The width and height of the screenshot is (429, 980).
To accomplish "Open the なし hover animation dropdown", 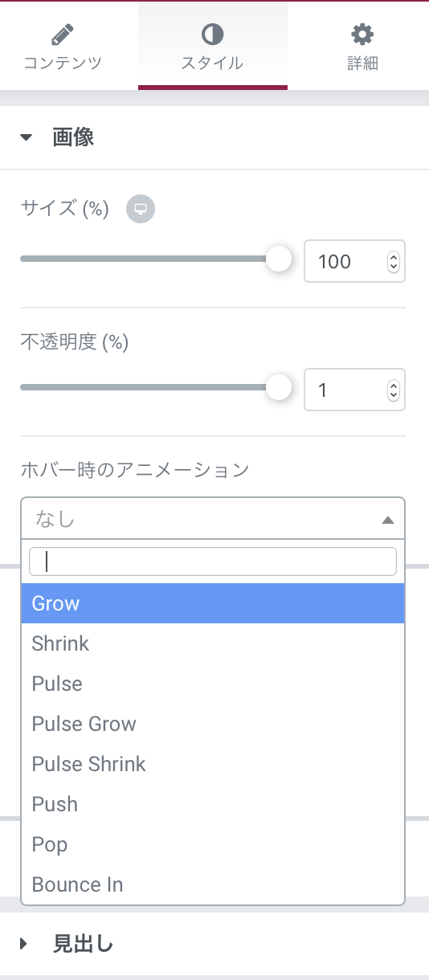I will point(213,519).
